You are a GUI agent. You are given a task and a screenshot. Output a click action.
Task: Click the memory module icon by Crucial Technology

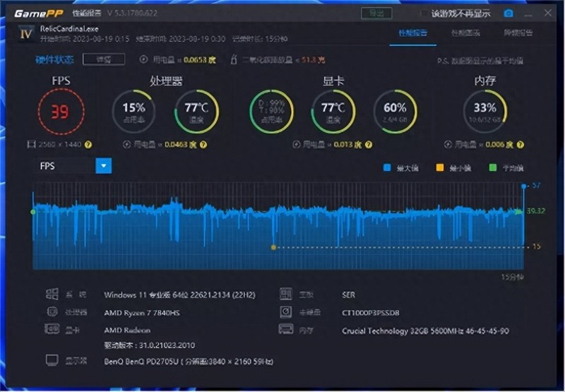tap(286, 328)
